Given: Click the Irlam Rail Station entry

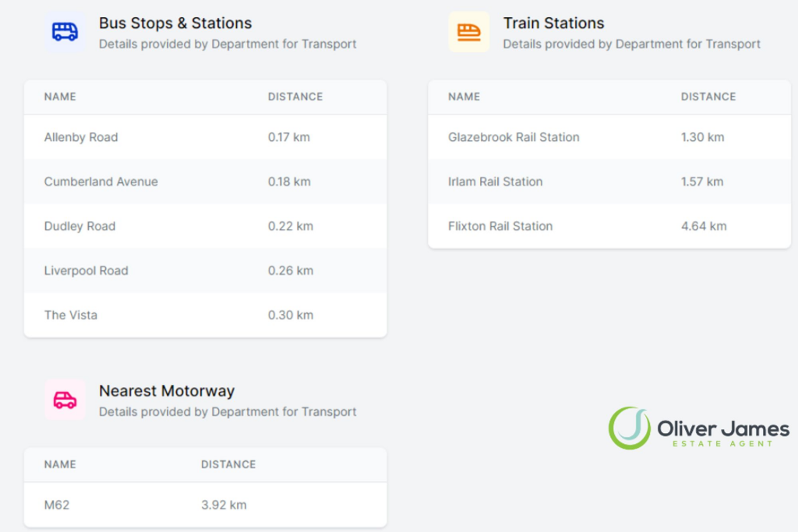Looking at the screenshot, I should [x=609, y=181].
